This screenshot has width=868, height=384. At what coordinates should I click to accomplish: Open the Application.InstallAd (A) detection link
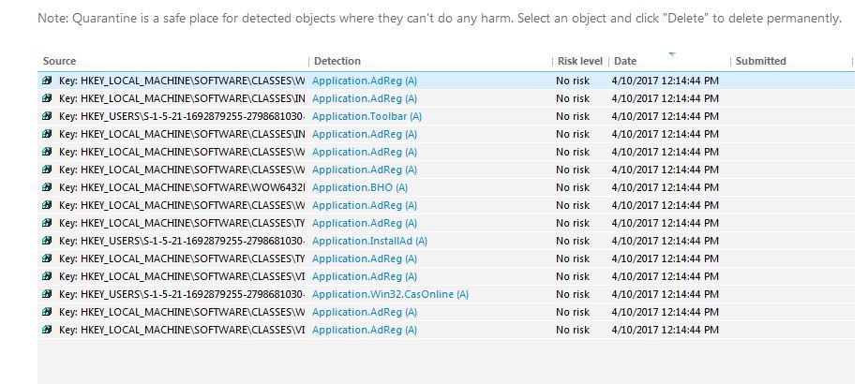[x=369, y=241]
